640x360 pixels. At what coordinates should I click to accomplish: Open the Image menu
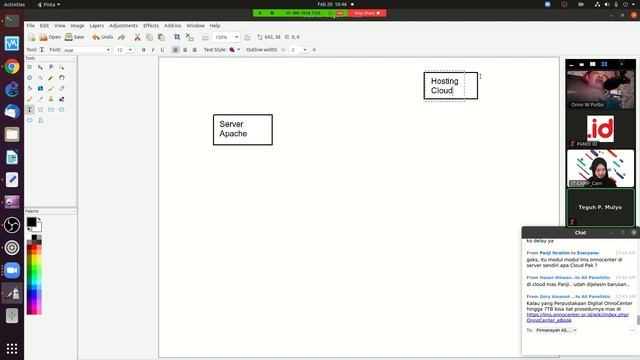pyautogui.click(x=77, y=25)
